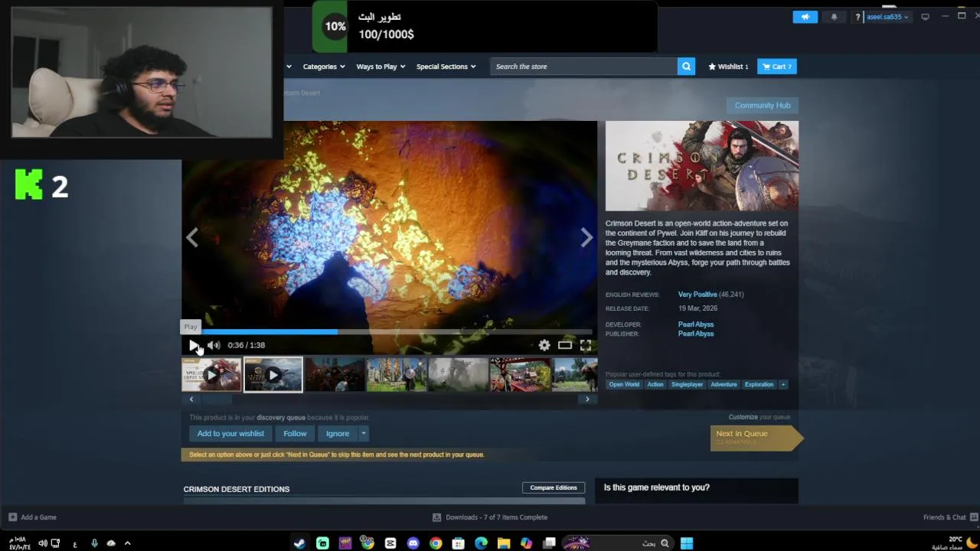The width and height of the screenshot is (980, 551).
Task: Click the taskbar microphone icon
Action: click(94, 543)
